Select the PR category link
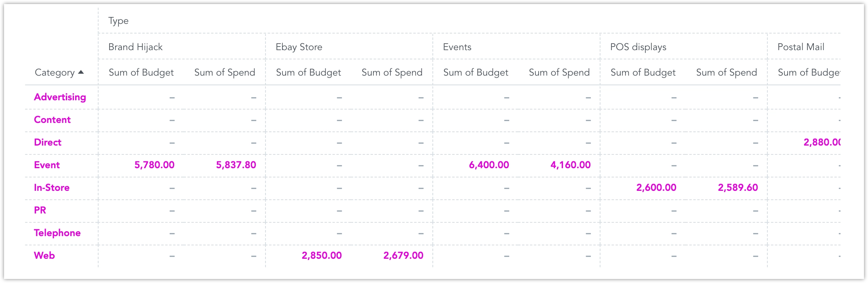This screenshot has height=283, width=868. click(40, 210)
